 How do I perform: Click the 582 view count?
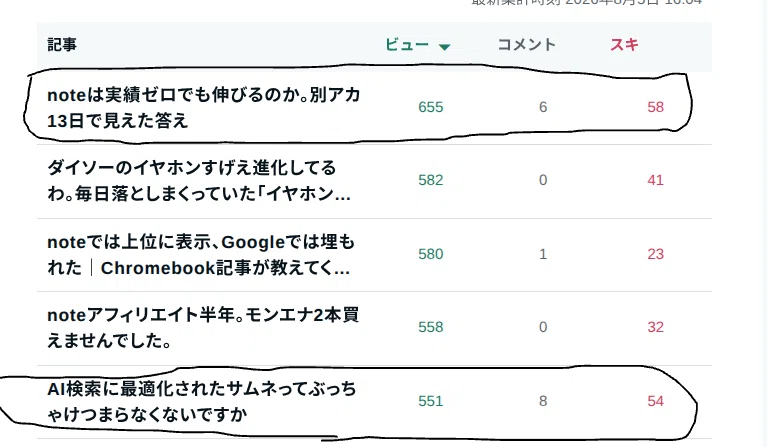[x=430, y=180]
